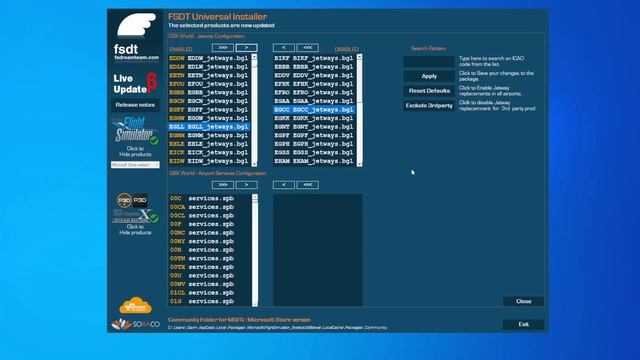Image resolution: width=640 pixels, height=360 pixels.
Task: Click services >>> move-all-right button
Action: [223, 185]
